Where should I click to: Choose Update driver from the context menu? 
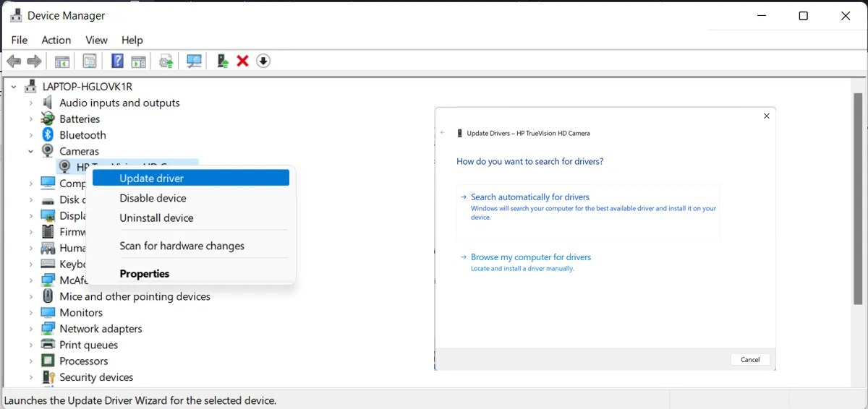(x=191, y=178)
